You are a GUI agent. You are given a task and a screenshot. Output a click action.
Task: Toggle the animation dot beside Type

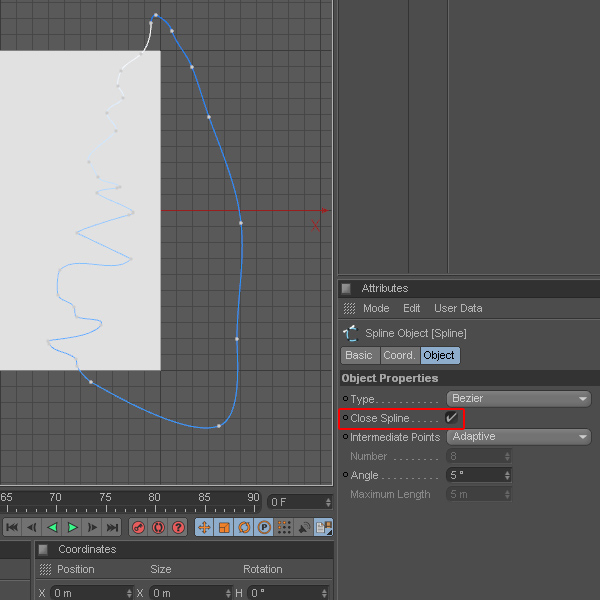click(x=345, y=399)
